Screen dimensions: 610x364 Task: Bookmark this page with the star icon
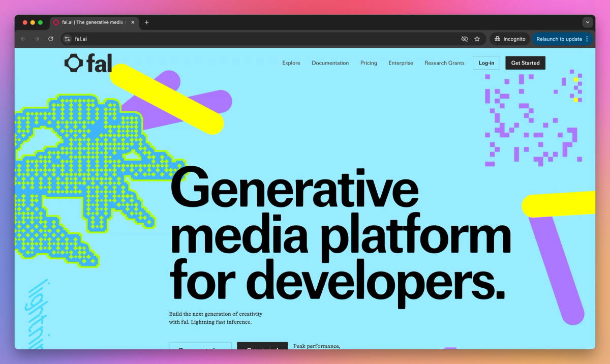coord(477,39)
